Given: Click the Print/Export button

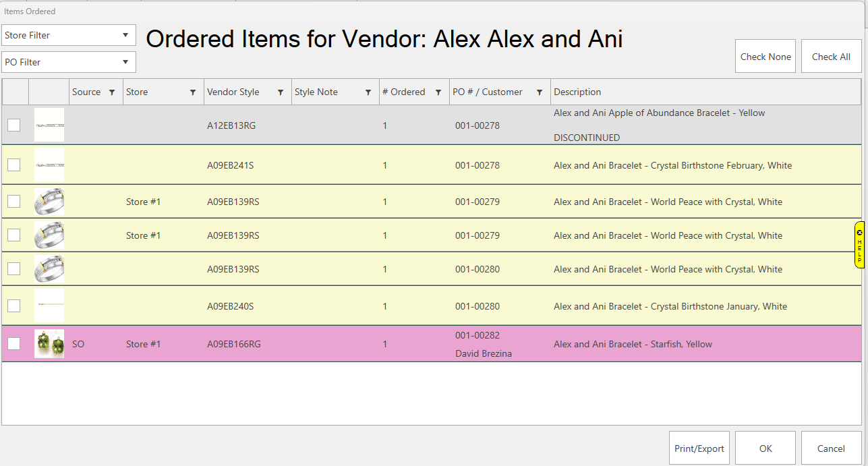Looking at the screenshot, I should point(699,448).
